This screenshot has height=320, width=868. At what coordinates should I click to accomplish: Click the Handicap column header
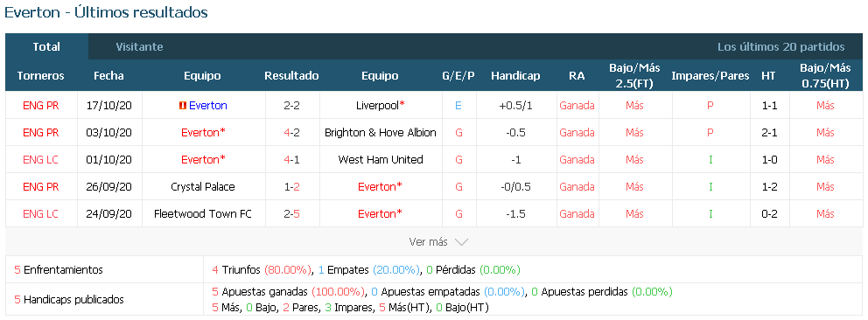515,76
